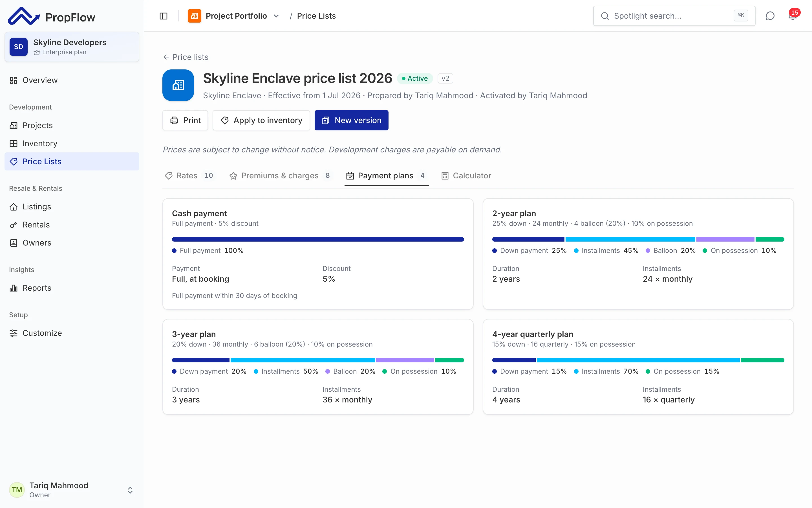Open Reports under Insights
The image size is (812, 508).
pos(72,288)
